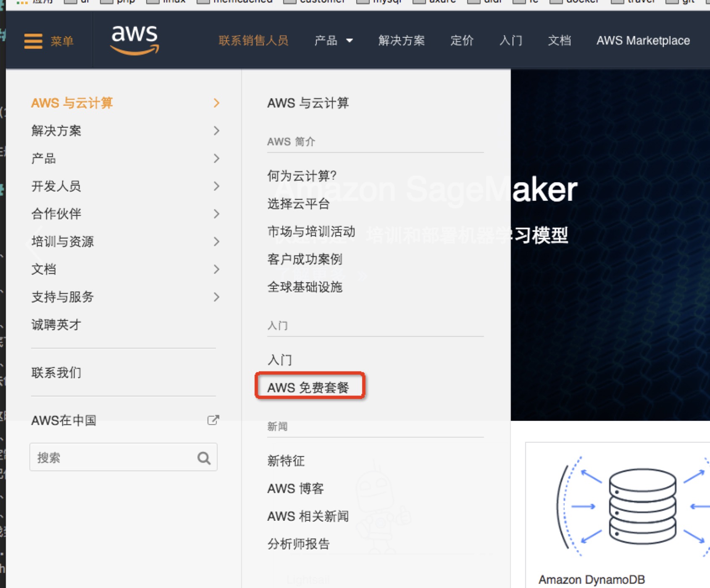
Task: Open the 联系我们 link
Action: 56,373
